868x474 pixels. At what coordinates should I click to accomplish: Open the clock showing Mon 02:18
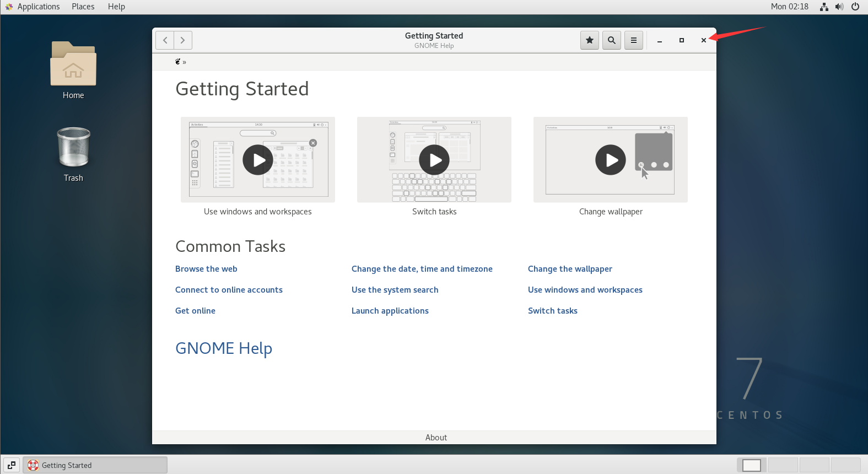coord(790,7)
